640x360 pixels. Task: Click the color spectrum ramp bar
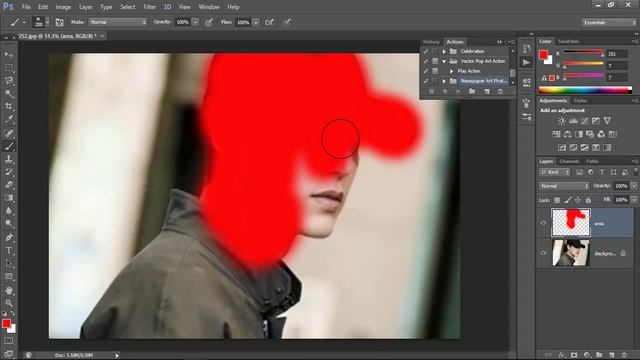coord(585,90)
